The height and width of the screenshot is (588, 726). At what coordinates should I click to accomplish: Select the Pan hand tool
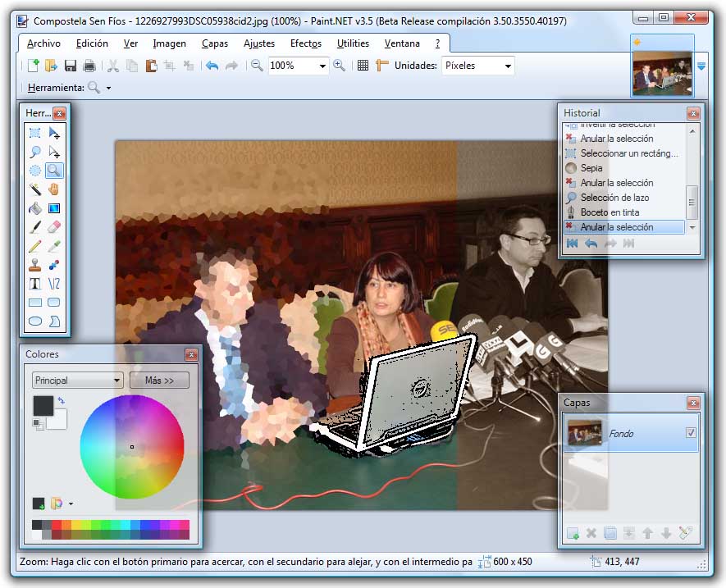[x=54, y=189]
